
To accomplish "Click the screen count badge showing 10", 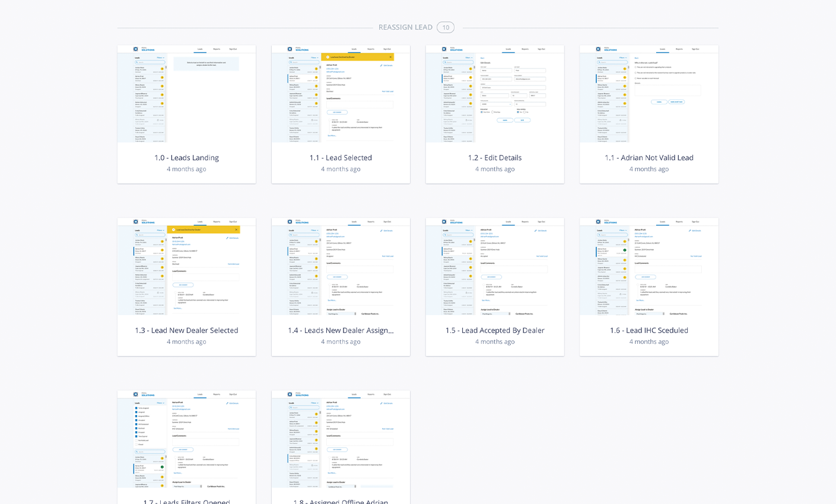I will pos(446,27).
